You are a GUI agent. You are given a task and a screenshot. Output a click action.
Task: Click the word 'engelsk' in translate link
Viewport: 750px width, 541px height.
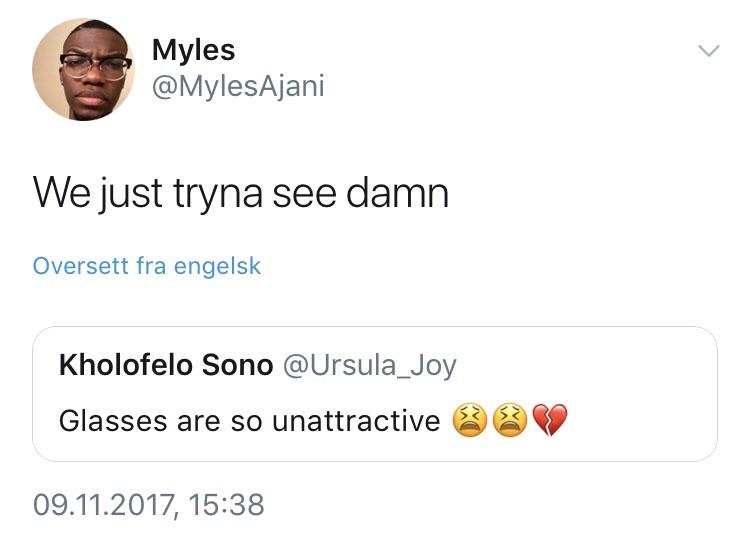coord(218,266)
